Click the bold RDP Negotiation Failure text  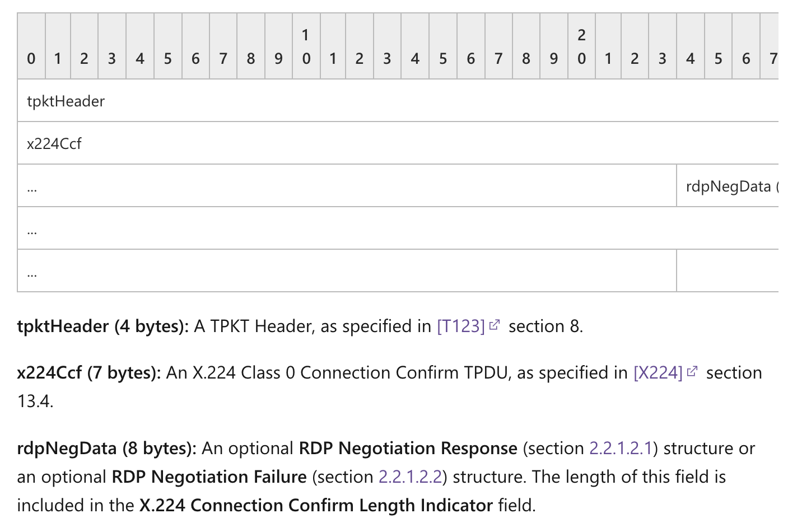(209, 477)
